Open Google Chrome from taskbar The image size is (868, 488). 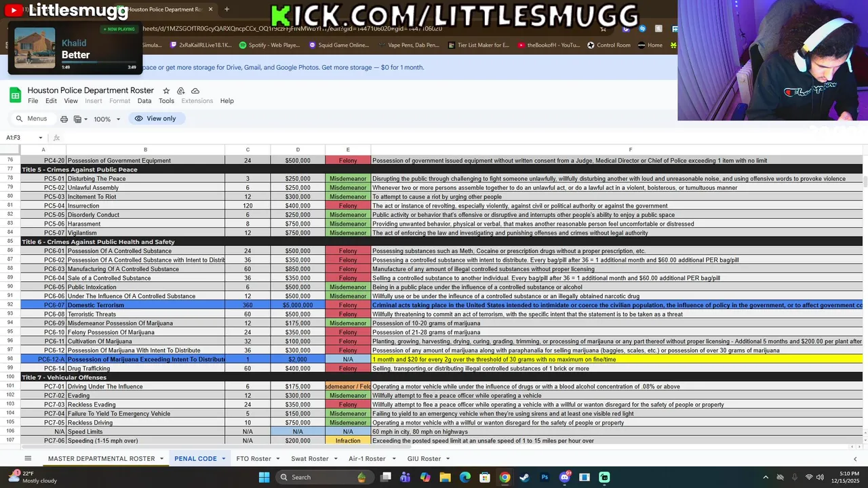pyautogui.click(x=505, y=477)
